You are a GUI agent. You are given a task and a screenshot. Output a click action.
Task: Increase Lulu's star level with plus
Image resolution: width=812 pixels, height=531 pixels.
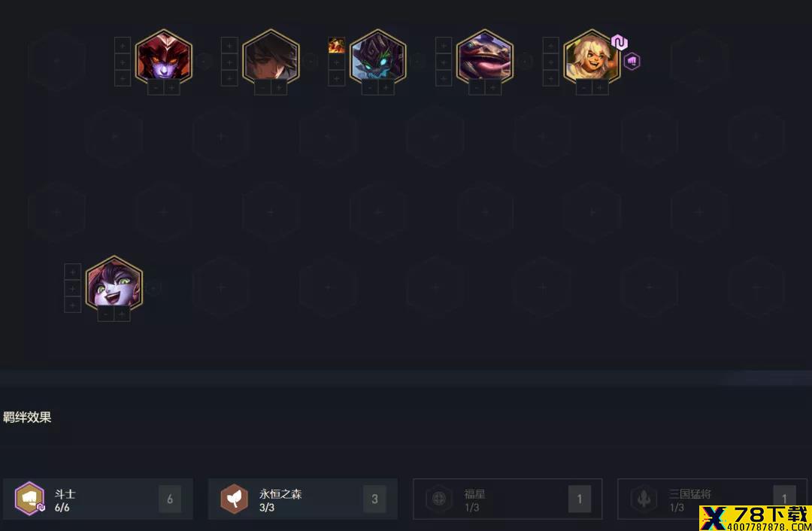point(123,314)
